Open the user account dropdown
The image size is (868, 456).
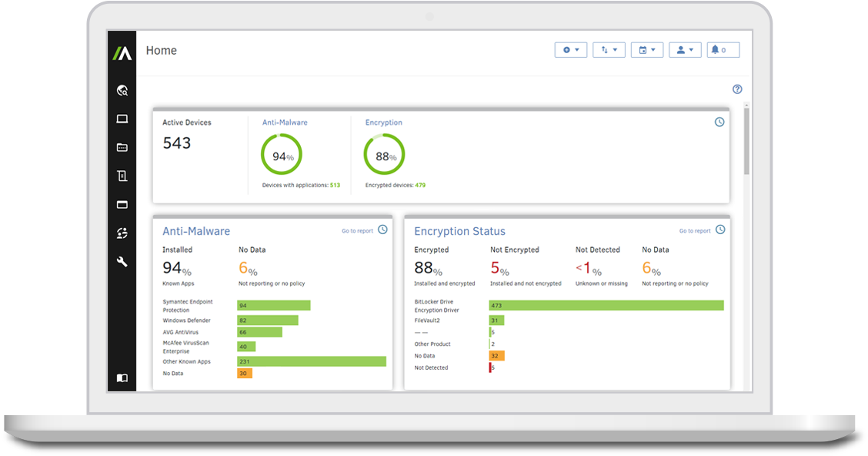685,49
